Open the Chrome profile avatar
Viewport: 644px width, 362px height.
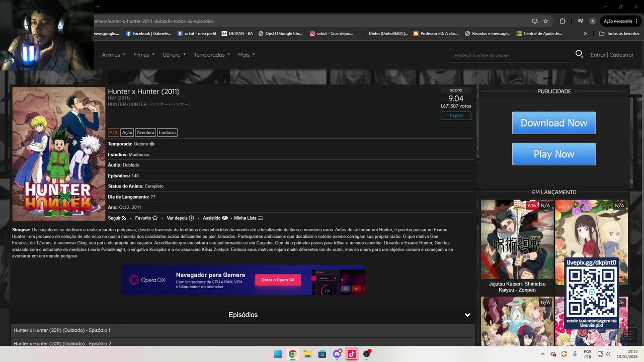(593, 21)
